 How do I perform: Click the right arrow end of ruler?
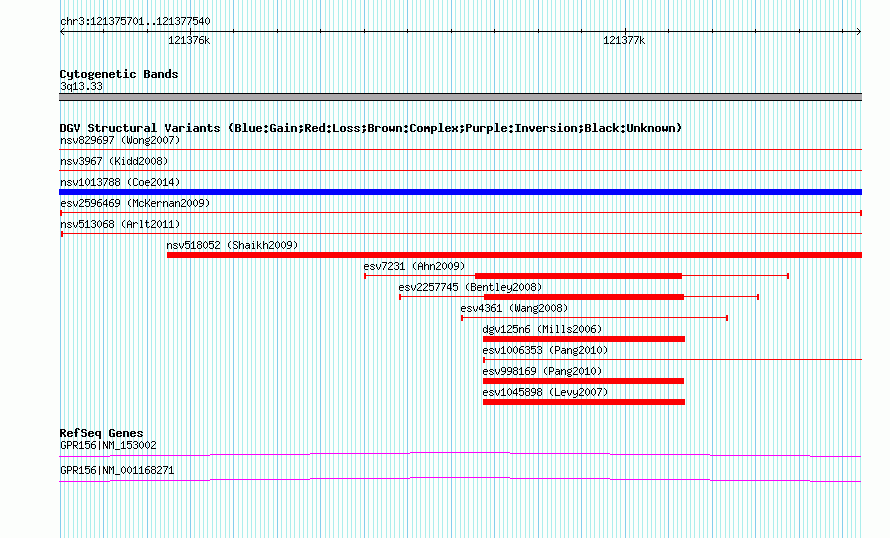coord(859,32)
